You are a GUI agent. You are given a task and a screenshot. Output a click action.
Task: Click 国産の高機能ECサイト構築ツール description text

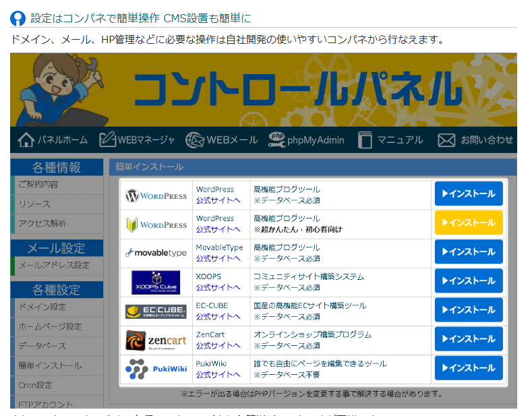click(310, 305)
